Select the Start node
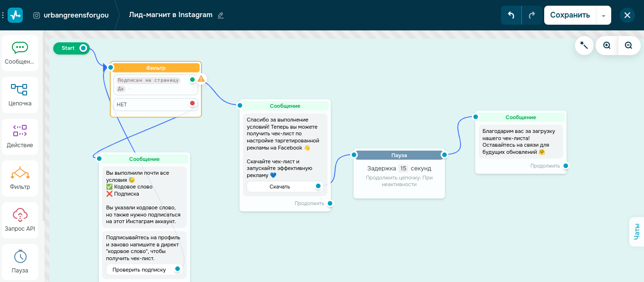The image size is (644, 282). pos(68,48)
